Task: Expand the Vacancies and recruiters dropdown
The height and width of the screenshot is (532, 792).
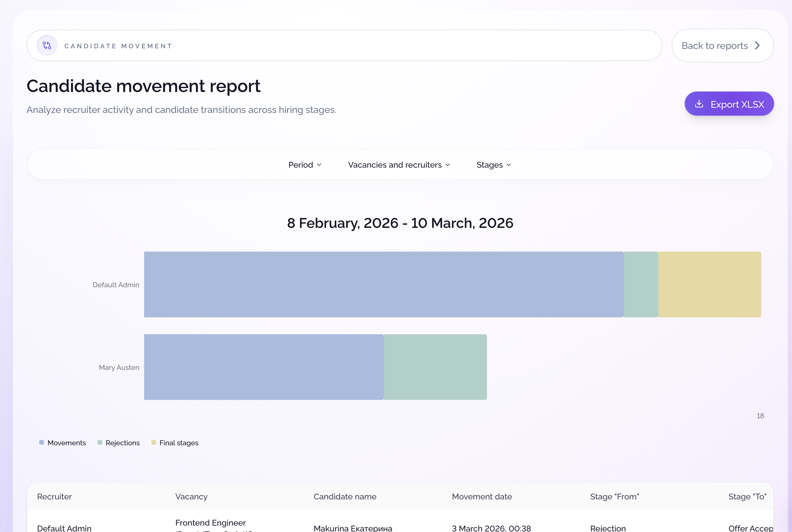Action: (x=399, y=165)
